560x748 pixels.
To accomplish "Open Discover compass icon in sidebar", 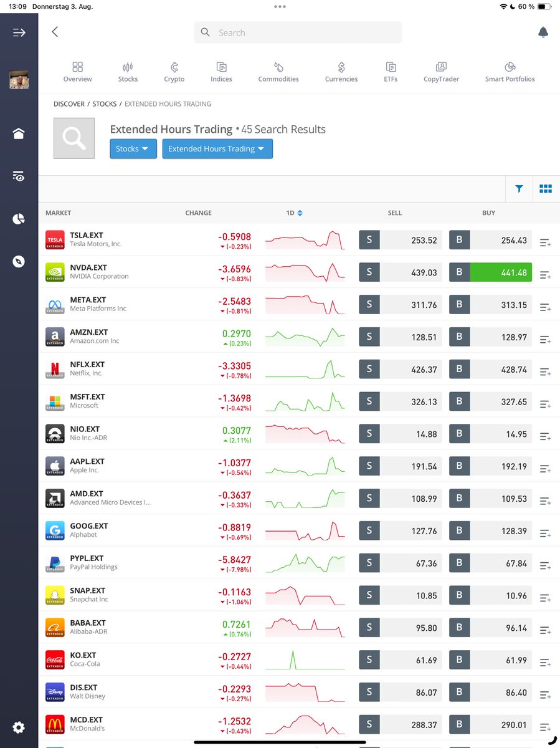I will [19, 261].
